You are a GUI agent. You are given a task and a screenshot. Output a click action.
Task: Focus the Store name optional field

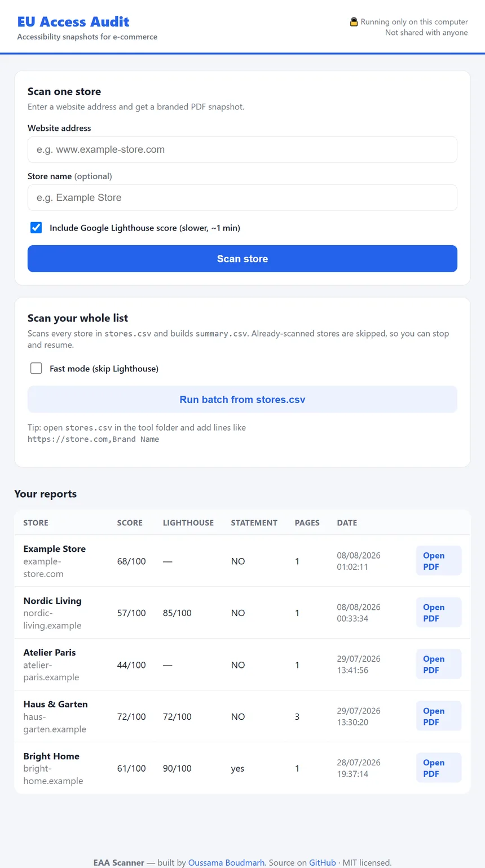(242, 198)
